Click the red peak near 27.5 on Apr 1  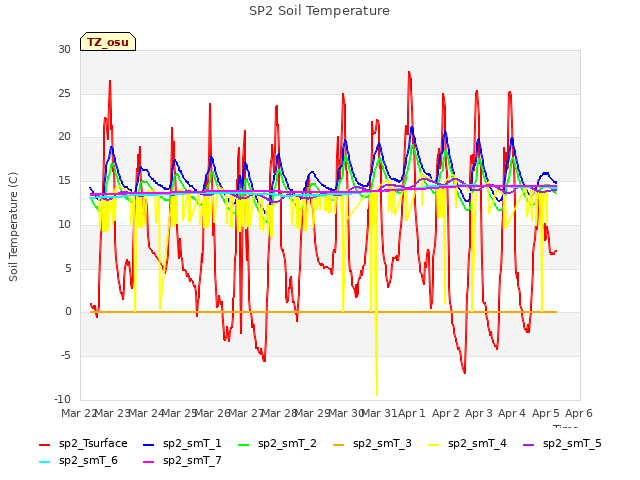coord(409,73)
